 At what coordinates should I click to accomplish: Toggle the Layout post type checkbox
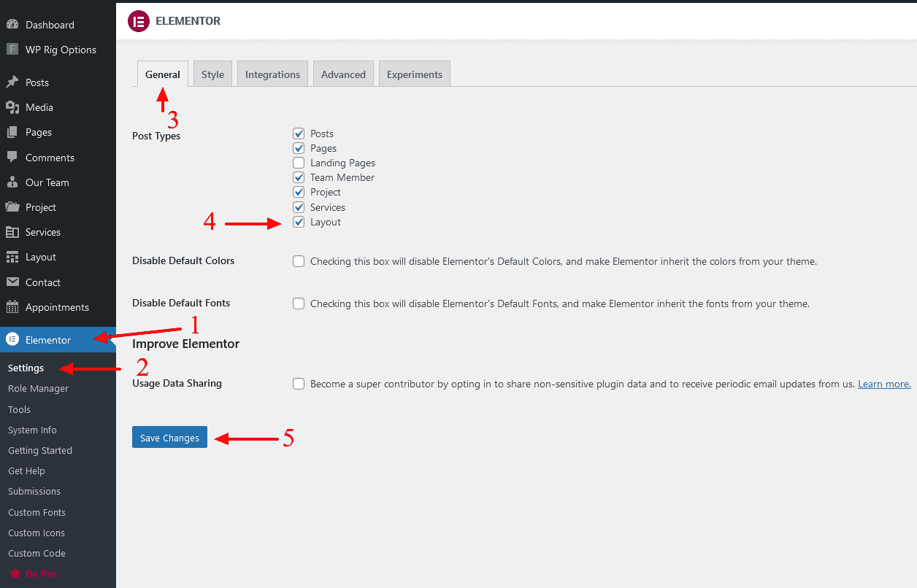pos(299,222)
